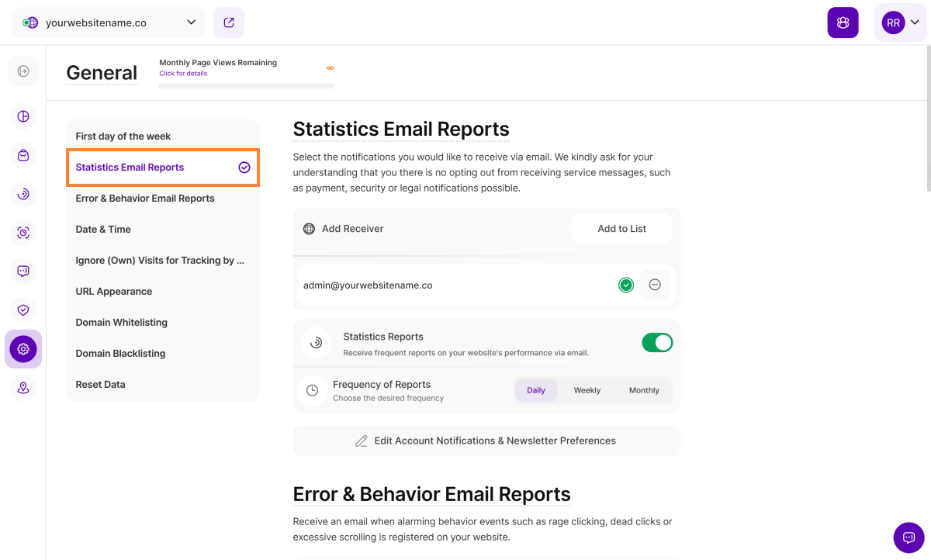
Task: Disable the Statistics Reports toggle
Action: click(x=657, y=343)
